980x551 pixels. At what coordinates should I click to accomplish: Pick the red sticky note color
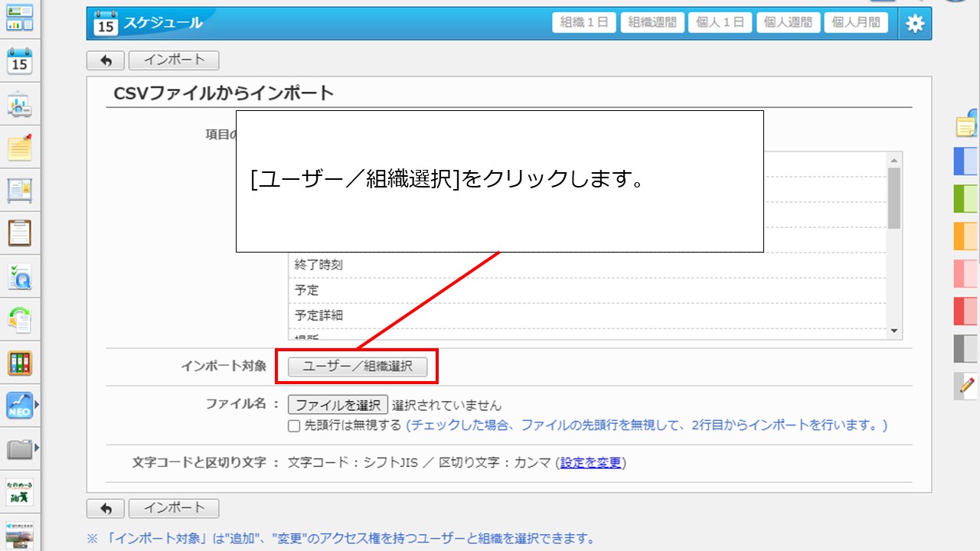(965, 311)
